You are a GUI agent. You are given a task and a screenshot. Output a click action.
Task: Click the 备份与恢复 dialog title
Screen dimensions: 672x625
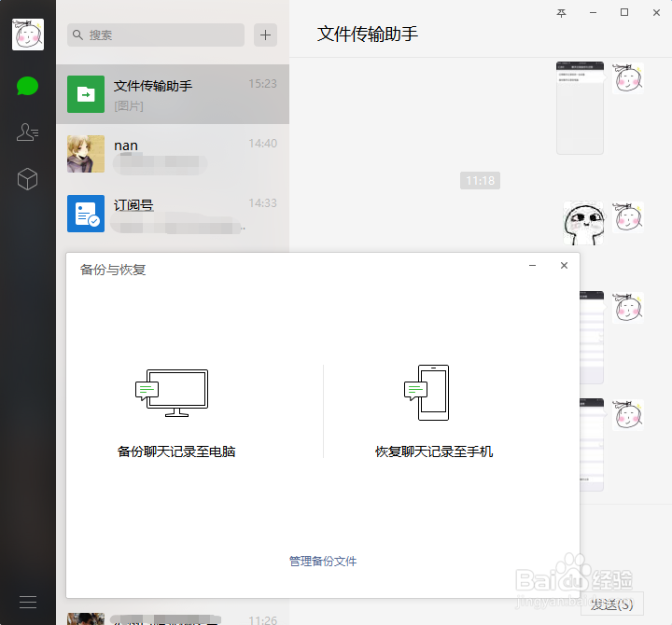pyautogui.click(x=113, y=270)
